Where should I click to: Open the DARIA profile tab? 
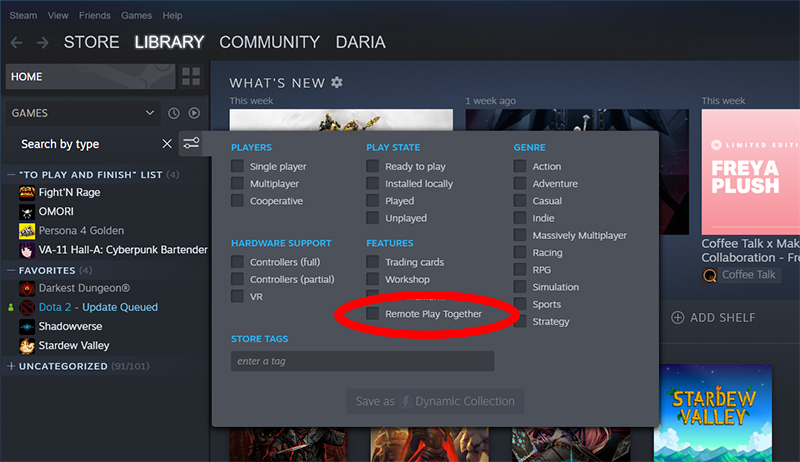360,42
